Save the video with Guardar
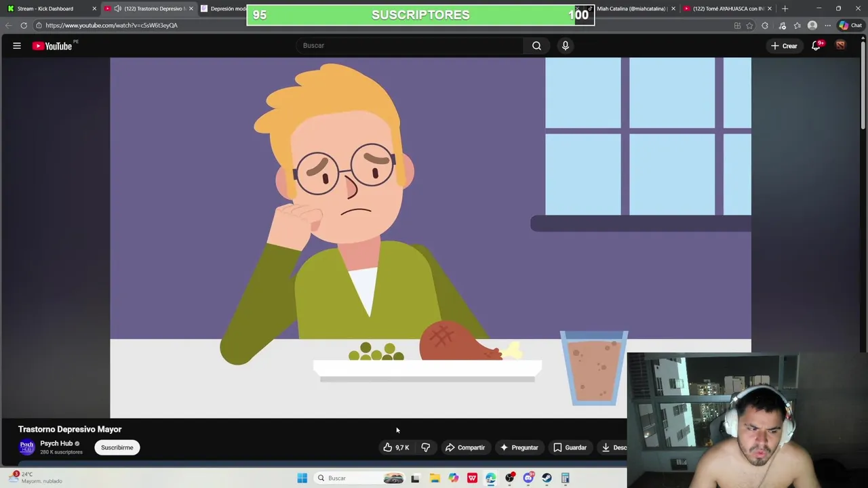The image size is (868, 488). [569, 447]
